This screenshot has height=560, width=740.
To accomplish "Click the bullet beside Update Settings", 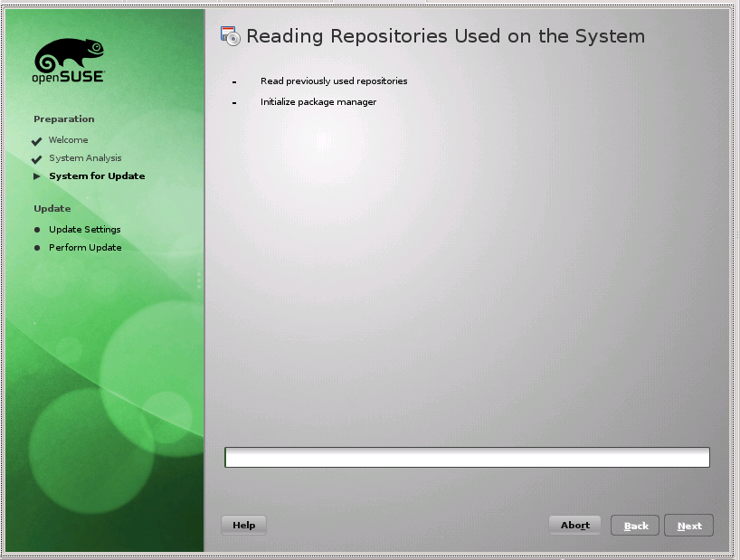I will point(37,230).
